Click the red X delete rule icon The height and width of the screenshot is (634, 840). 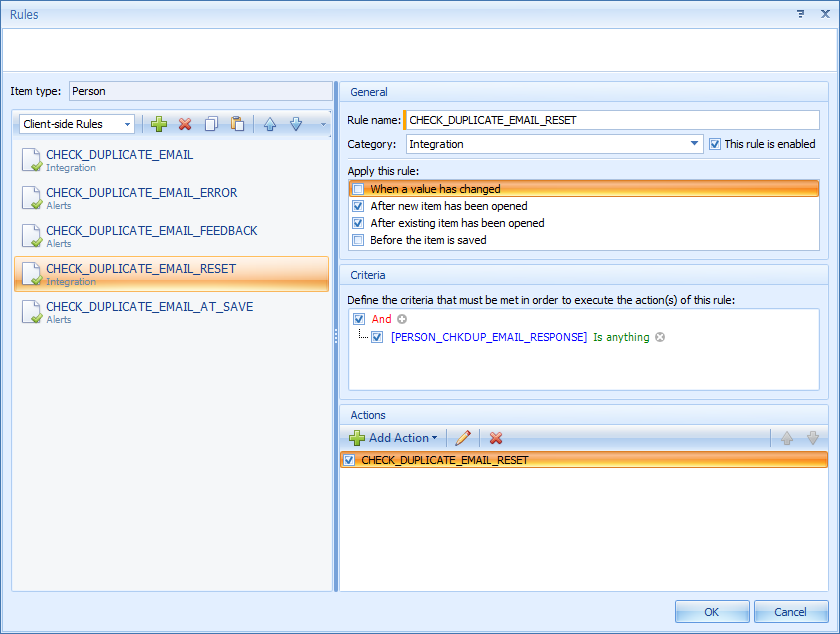pos(185,124)
